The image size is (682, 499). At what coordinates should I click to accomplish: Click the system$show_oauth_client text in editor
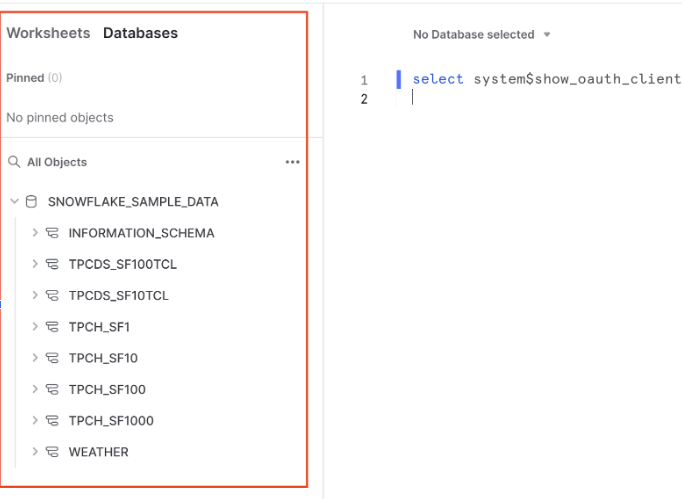tap(577, 79)
